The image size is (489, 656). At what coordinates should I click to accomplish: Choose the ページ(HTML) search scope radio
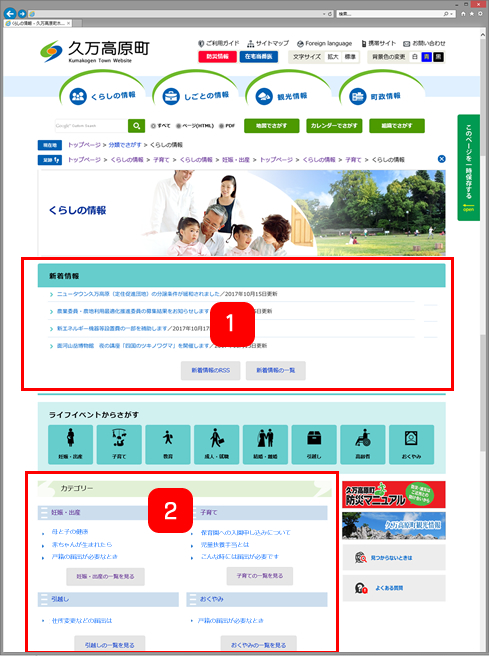(179, 126)
